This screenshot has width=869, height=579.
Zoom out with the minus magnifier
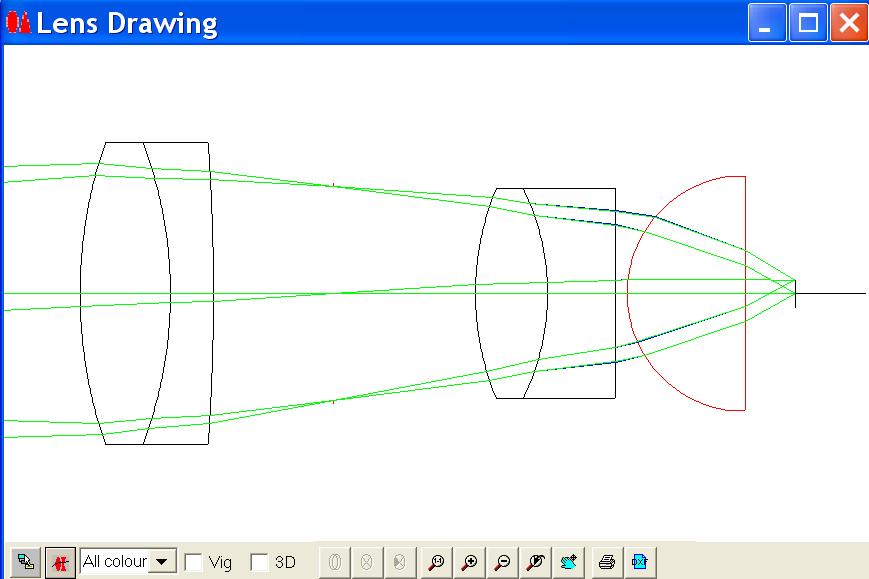502,562
